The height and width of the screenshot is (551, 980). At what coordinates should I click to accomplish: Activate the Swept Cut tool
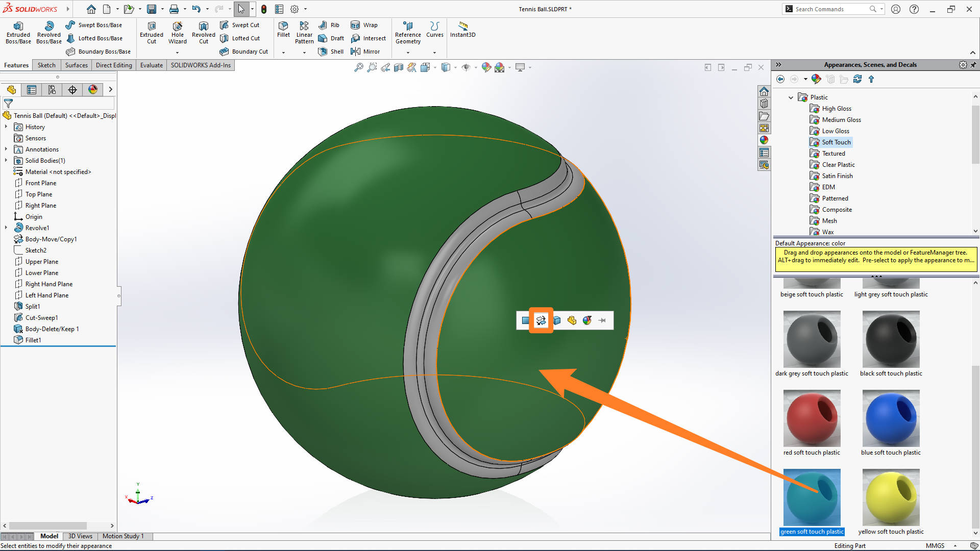240,24
